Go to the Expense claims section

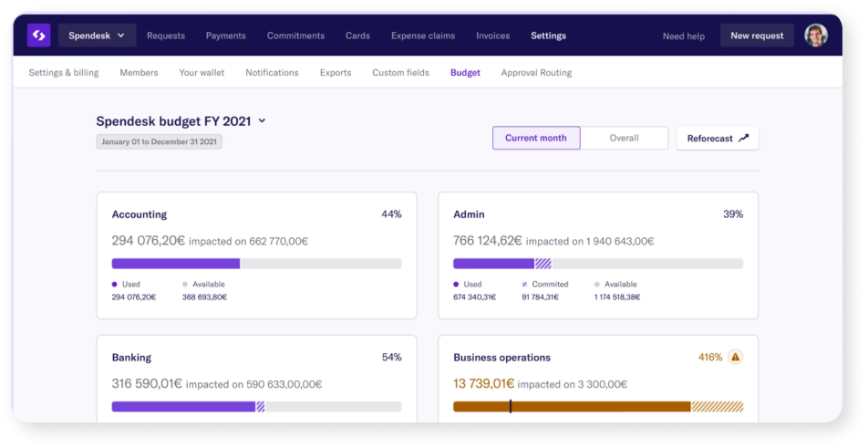click(423, 36)
